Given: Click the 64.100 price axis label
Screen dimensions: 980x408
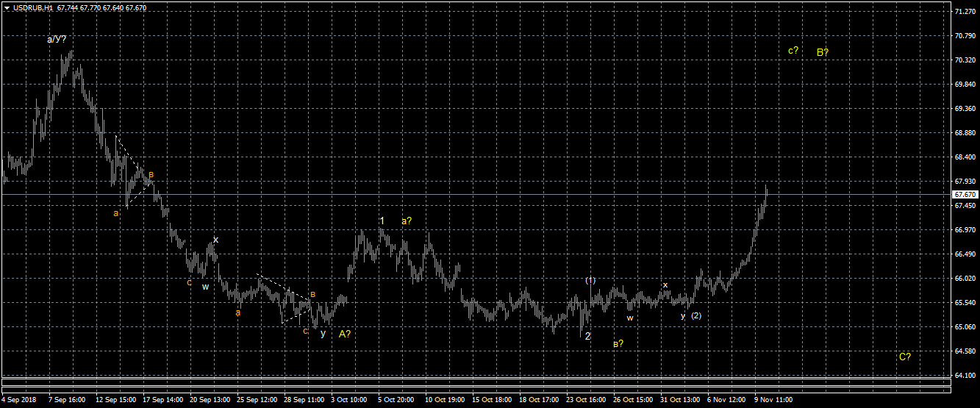Looking at the screenshot, I should tap(965, 376).
